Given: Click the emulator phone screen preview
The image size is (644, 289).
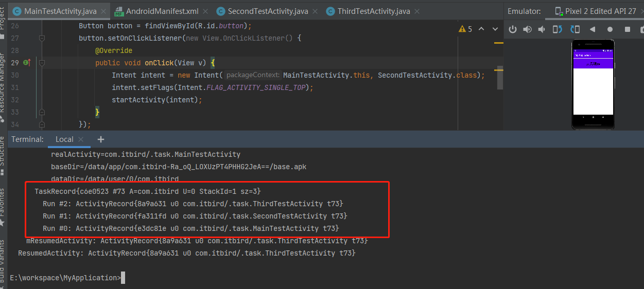Looking at the screenshot, I should pyautogui.click(x=593, y=81).
